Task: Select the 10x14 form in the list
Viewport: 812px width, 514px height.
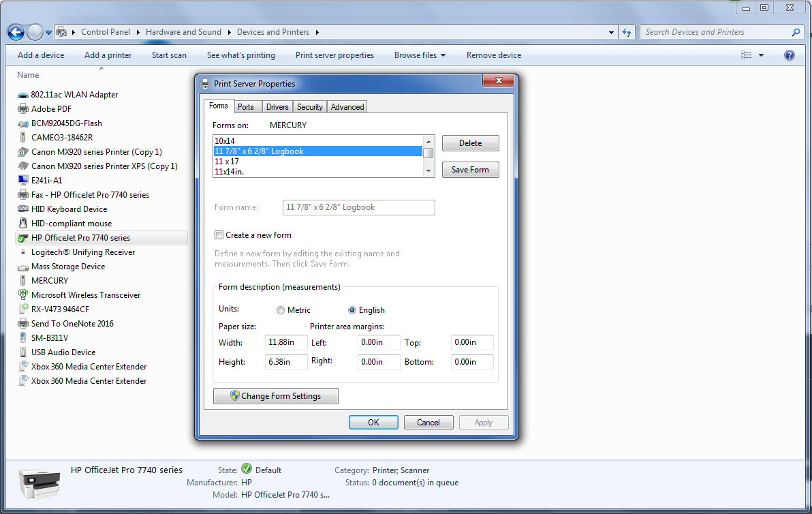Action: 318,141
